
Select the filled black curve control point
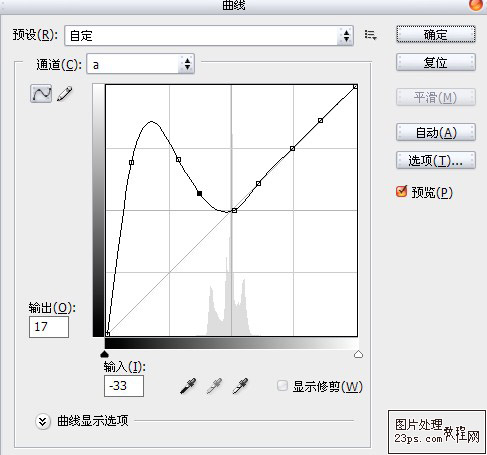point(199,193)
